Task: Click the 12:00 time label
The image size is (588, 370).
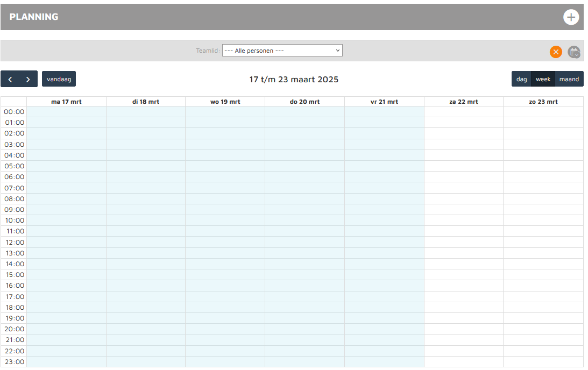Action: [x=14, y=242]
